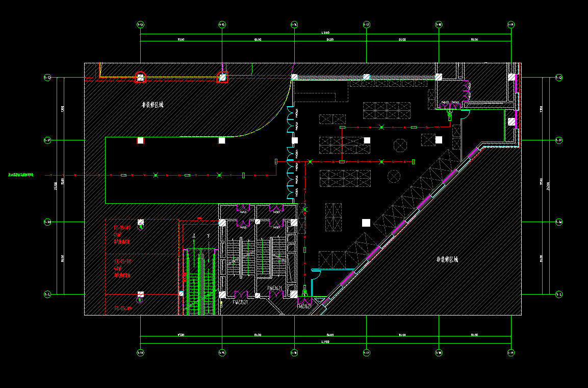Click the 上 stair direction label
The width and height of the screenshot is (588, 388).
click(194, 236)
